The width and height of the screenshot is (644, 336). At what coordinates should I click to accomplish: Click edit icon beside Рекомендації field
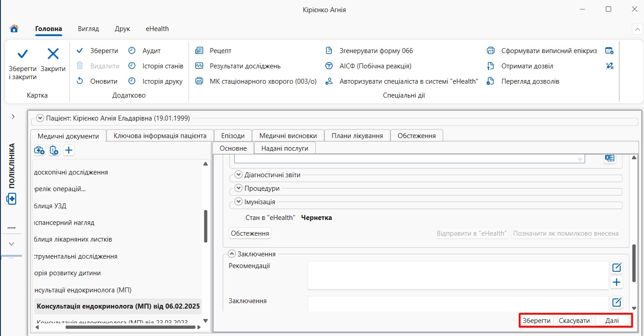pos(617,268)
